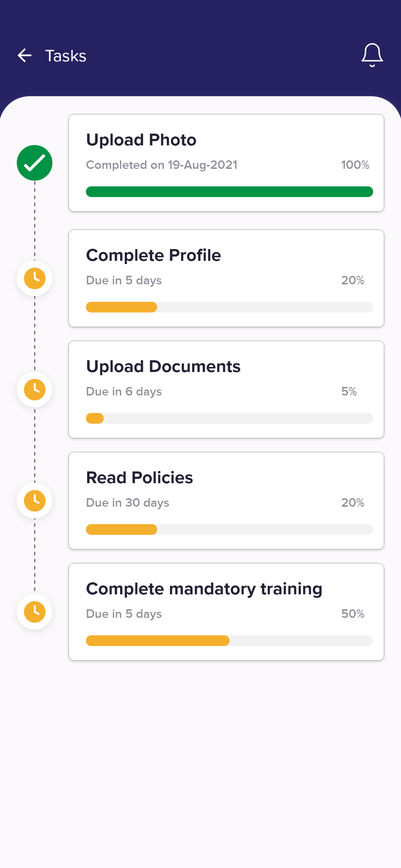Tap the Tasks header title
Screen dimensions: 401x868
click(x=66, y=56)
